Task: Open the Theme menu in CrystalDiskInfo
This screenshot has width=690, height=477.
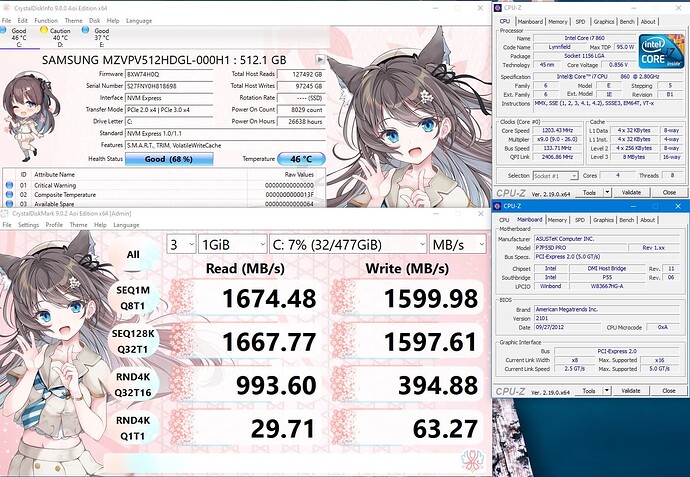Action: click(73, 21)
